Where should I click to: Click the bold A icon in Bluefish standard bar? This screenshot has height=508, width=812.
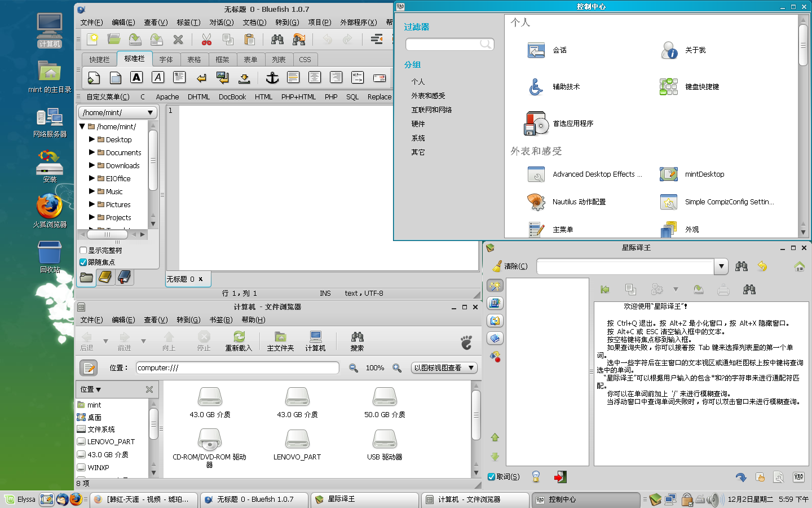click(136, 78)
